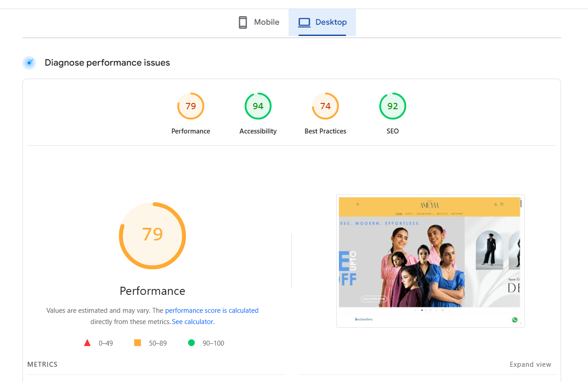The image size is (588, 382).
Task: Click the shopping cart icon in the preview
Action: click(502, 204)
